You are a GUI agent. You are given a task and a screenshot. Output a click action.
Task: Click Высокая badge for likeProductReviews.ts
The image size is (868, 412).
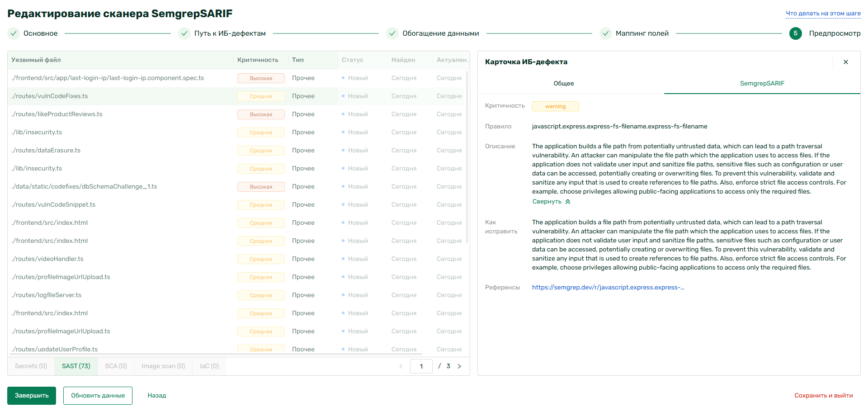point(261,114)
